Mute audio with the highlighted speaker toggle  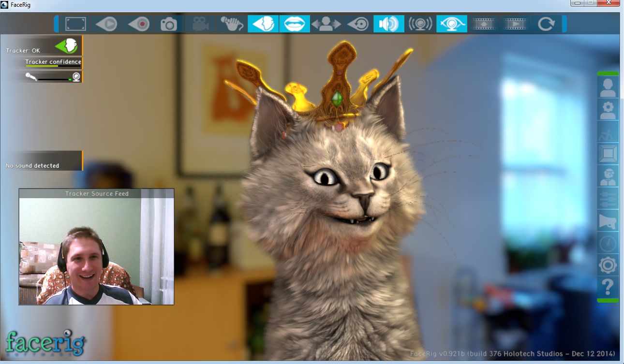pos(389,23)
